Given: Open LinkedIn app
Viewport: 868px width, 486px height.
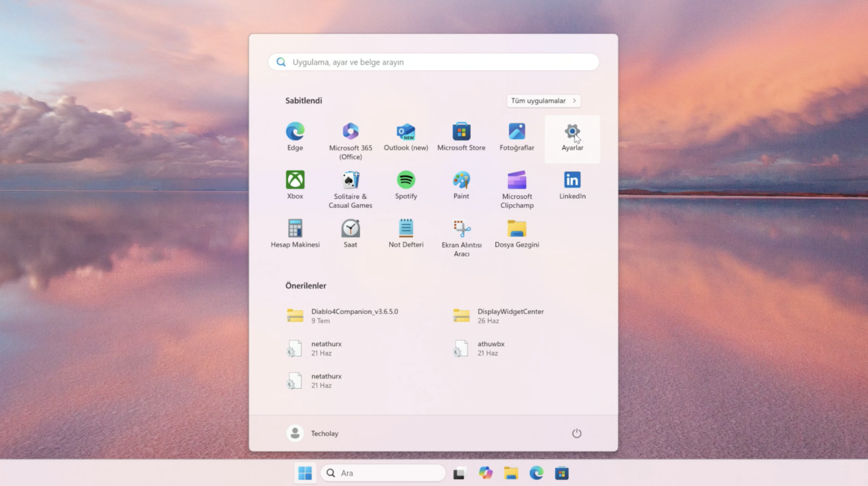Looking at the screenshot, I should (x=572, y=185).
